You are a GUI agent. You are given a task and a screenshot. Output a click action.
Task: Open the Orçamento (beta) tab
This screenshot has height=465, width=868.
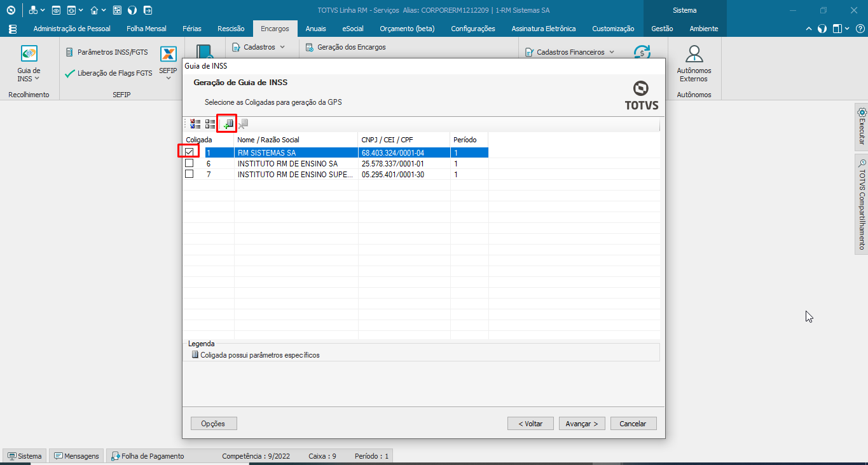point(407,29)
